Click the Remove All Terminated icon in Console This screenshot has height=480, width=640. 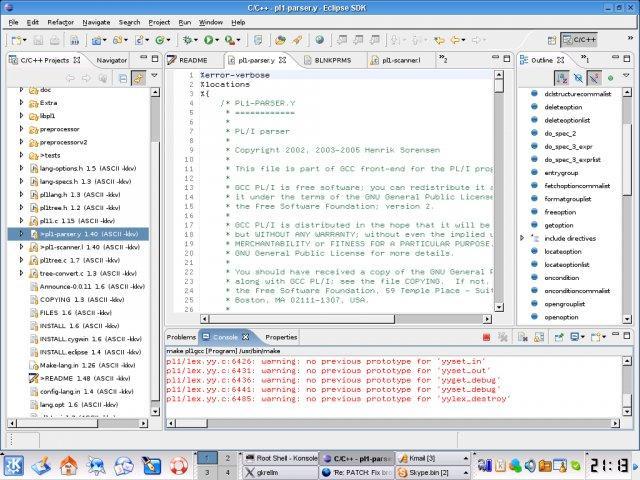(x=503, y=337)
